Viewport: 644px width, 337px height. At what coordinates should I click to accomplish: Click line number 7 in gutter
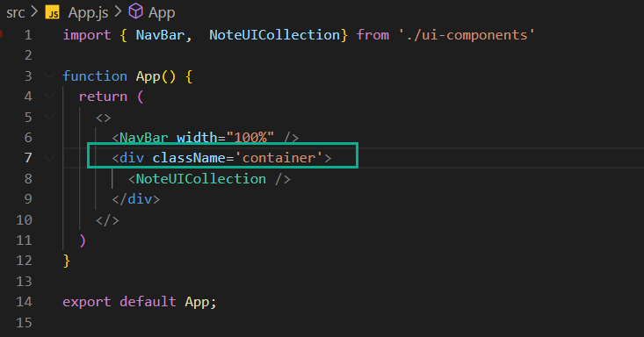pos(28,158)
